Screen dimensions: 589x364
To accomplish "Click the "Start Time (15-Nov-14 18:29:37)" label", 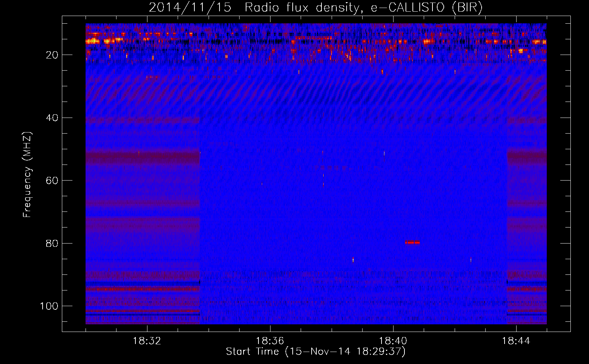I will click(316, 352).
